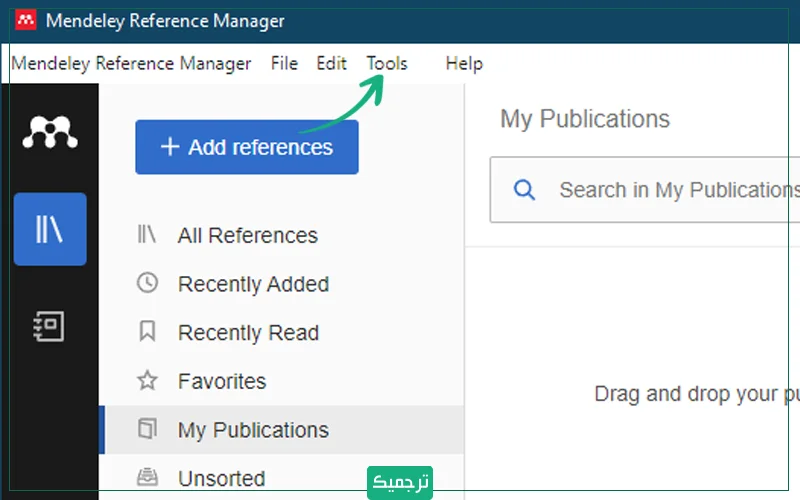This screenshot has height=500, width=800.
Task: Click the My Publications document icon
Action: 147,429
